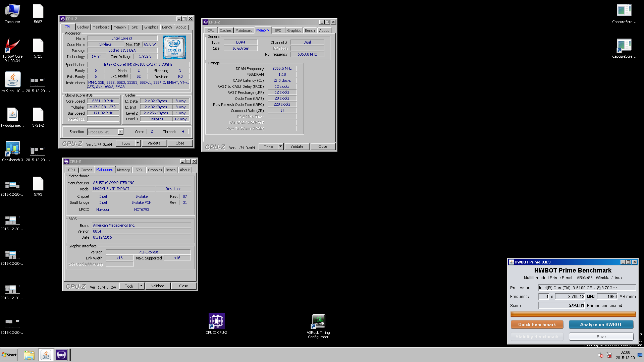
Task: Click the orange benchmark progress bar
Action: 573,314
